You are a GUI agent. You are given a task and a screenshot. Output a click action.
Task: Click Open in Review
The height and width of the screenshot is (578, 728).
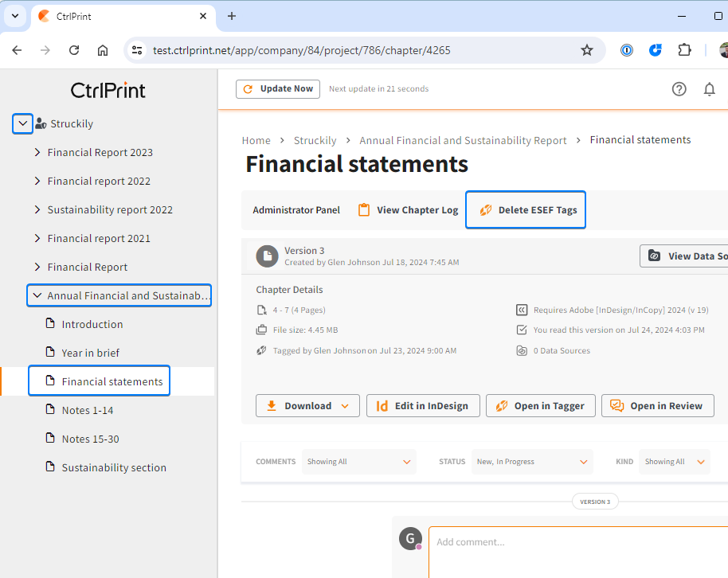pyautogui.click(x=657, y=406)
